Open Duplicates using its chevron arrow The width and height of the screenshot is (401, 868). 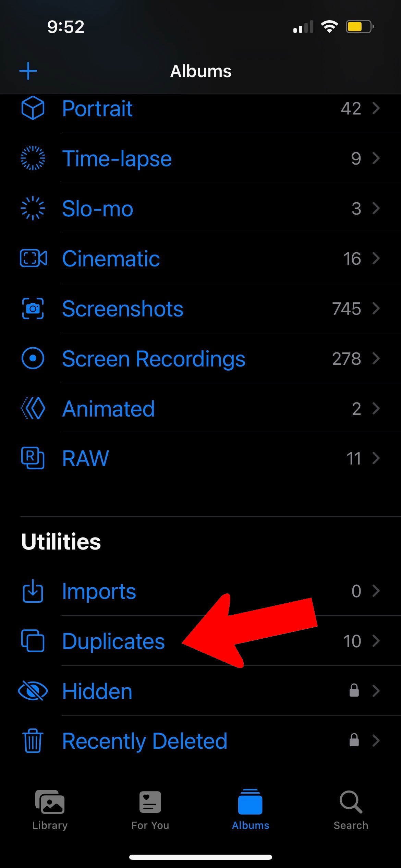pyautogui.click(x=376, y=641)
